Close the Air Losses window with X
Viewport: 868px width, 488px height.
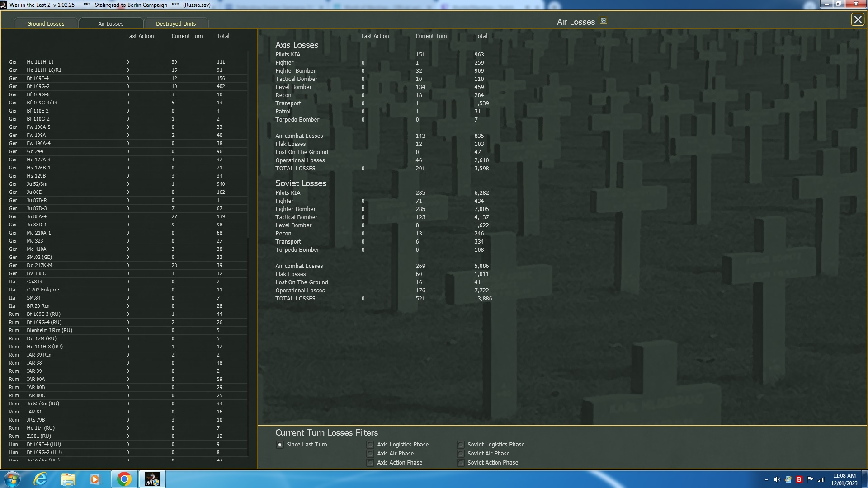[x=857, y=19]
